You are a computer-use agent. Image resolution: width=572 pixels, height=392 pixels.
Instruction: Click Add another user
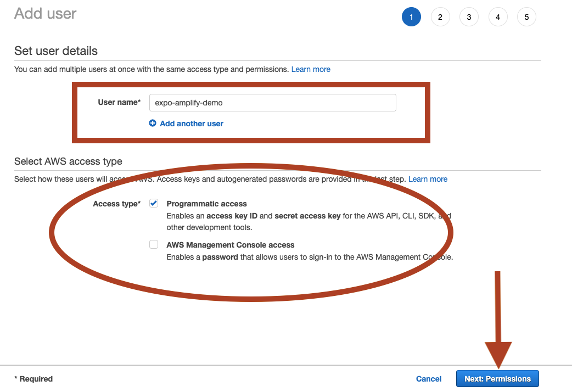coord(191,123)
